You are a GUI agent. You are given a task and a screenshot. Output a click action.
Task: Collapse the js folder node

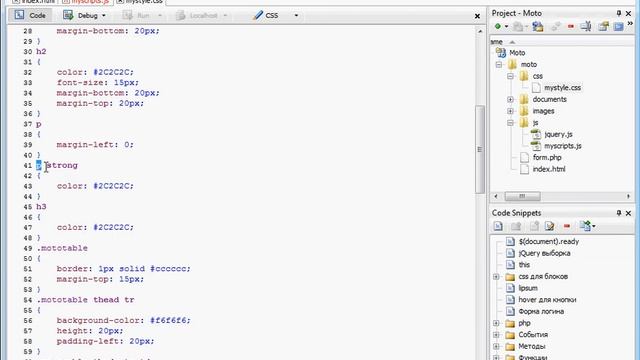tap(510, 123)
